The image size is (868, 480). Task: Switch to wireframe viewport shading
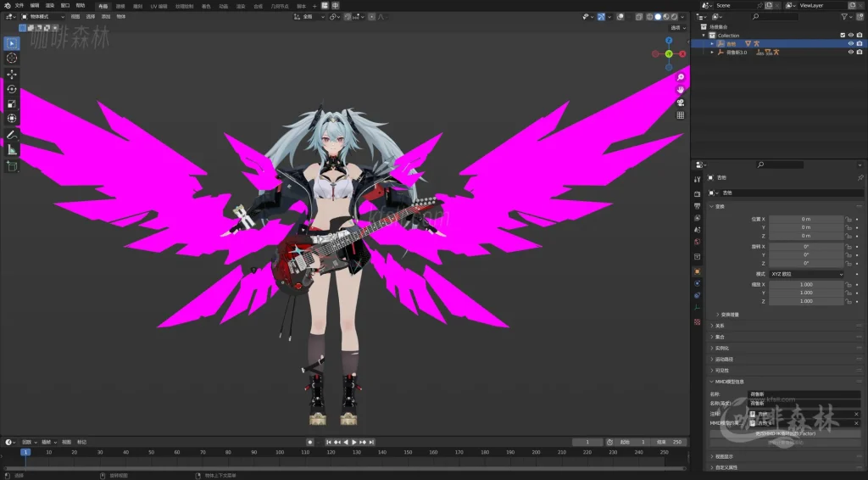coord(649,17)
